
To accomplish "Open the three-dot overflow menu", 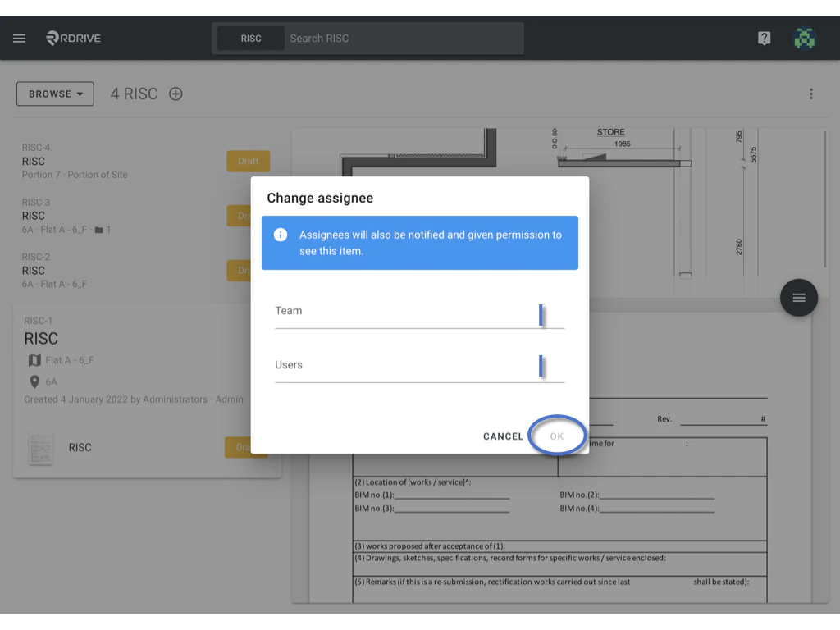I will pos(810,94).
